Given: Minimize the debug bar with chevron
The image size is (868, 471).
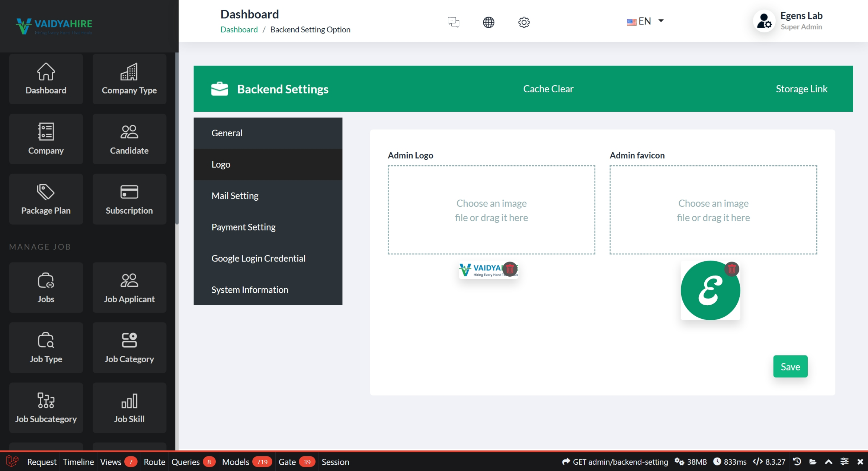Looking at the screenshot, I should pos(828,462).
